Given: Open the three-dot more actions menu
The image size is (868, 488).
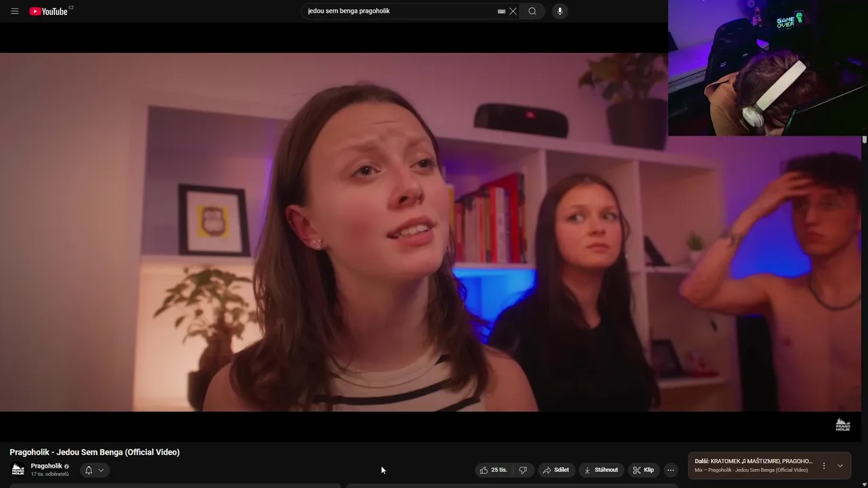Looking at the screenshot, I should point(671,470).
